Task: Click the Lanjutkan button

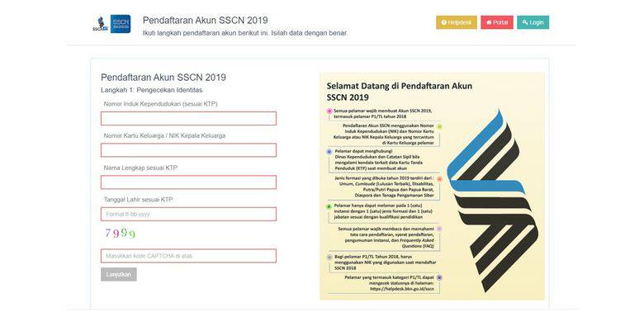Action: pos(119,274)
